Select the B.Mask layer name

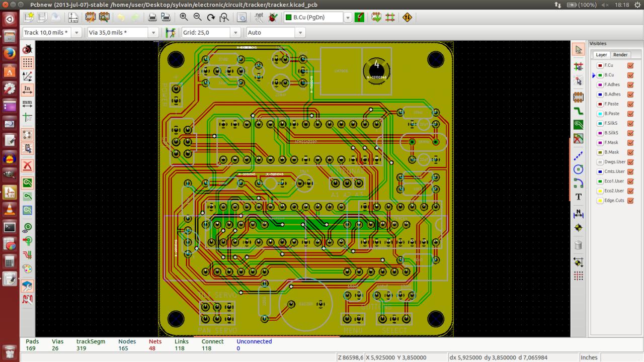[611, 152]
